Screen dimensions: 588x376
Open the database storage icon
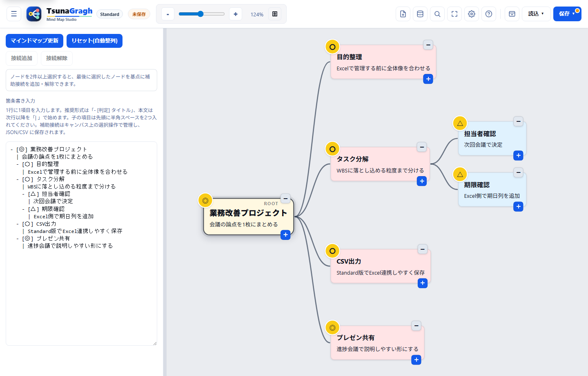coord(420,14)
